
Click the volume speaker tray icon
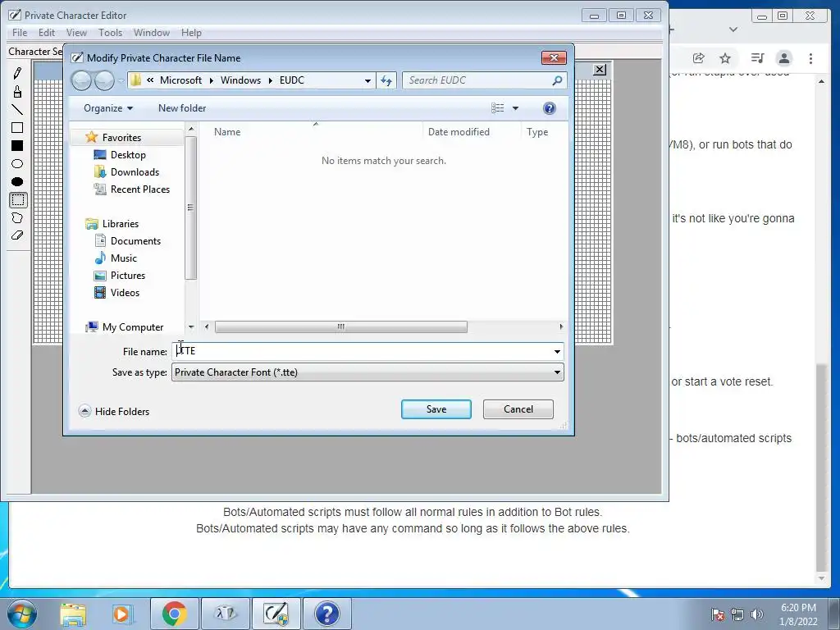tap(756, 614)
